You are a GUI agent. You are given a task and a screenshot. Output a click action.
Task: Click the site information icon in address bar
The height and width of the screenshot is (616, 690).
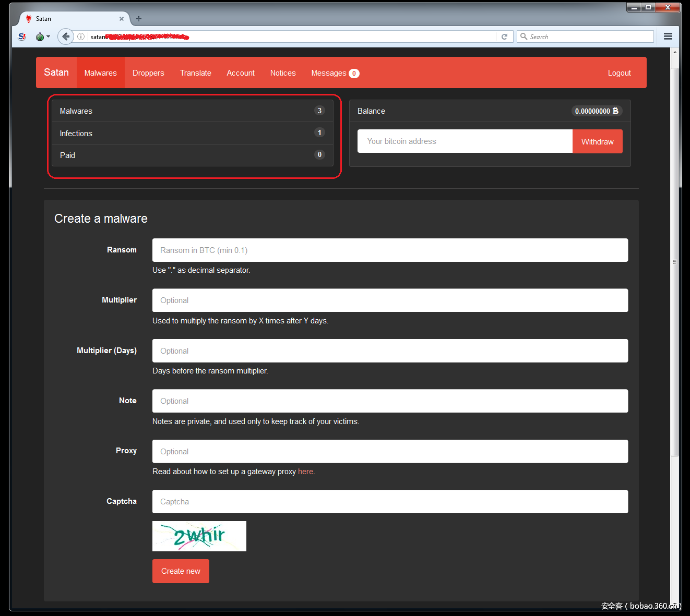point(81,37)
